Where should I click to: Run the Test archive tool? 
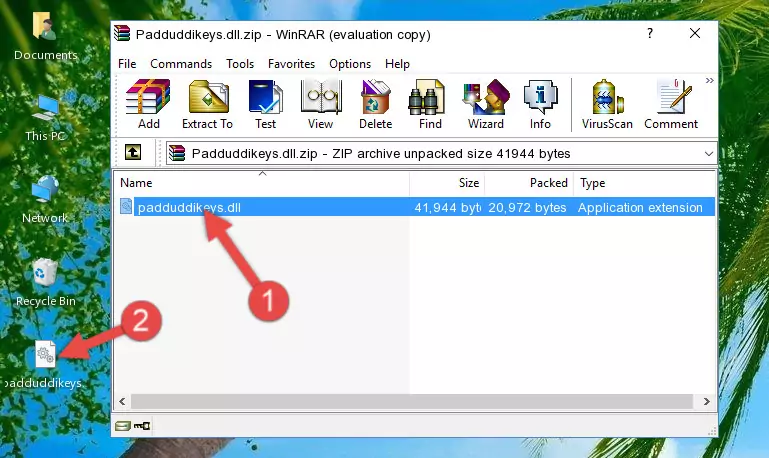pyautogui.click(x=265, y=104)
